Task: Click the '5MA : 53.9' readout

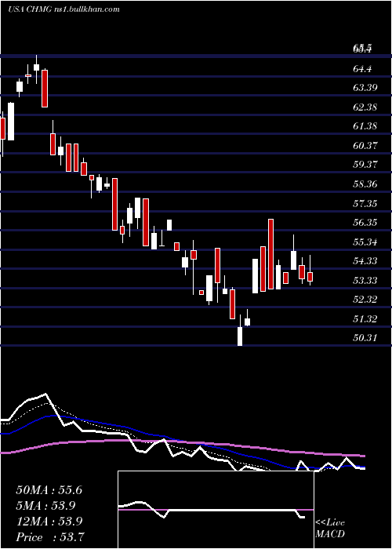Action: pos(45,506)
